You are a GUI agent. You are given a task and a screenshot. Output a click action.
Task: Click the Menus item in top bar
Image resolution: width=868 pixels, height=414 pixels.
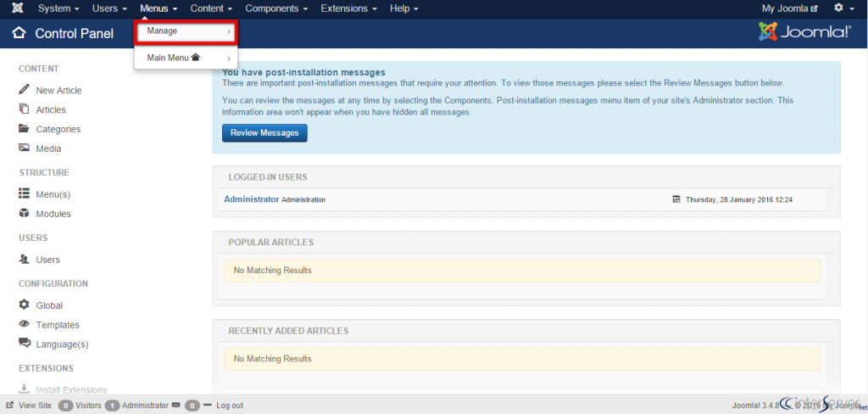pos(159,8)
